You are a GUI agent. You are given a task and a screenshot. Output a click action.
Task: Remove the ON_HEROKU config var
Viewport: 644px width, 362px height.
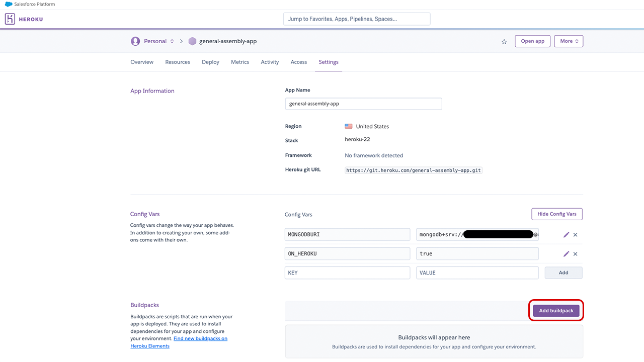click(576, 254)
